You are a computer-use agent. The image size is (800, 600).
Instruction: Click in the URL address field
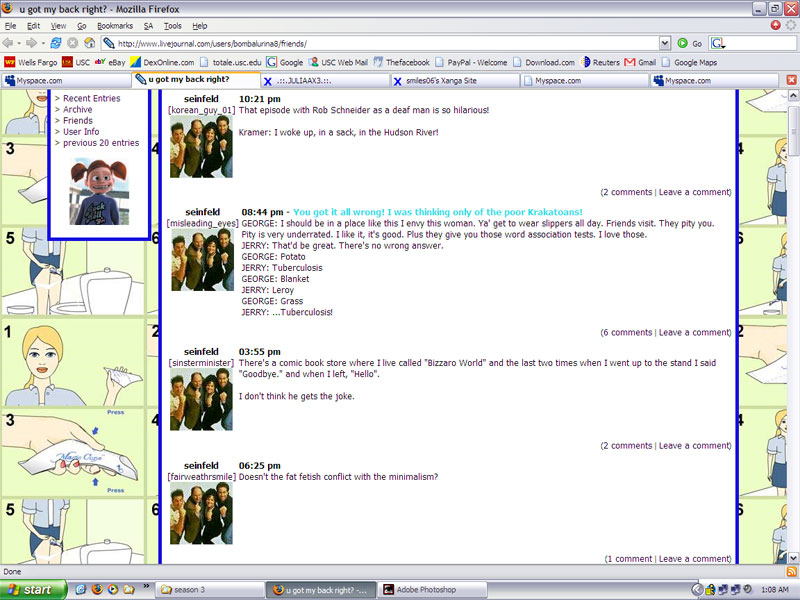(x=380, y=43)
